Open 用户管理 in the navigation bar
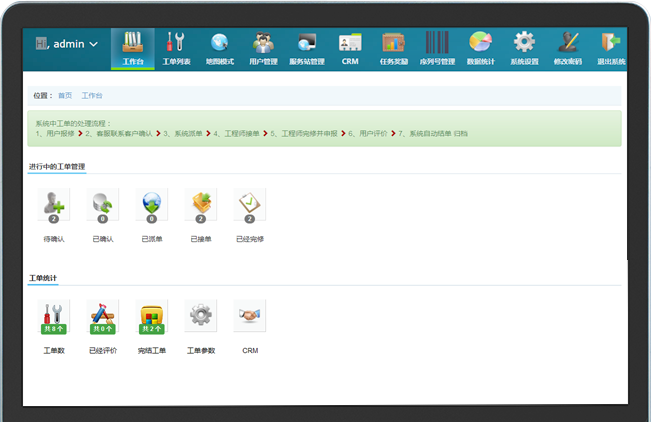652x422 pixels. [x=263, y=48]
